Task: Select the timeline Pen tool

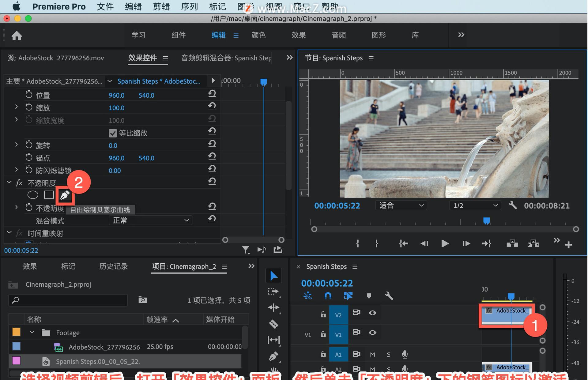Action: 273,356
